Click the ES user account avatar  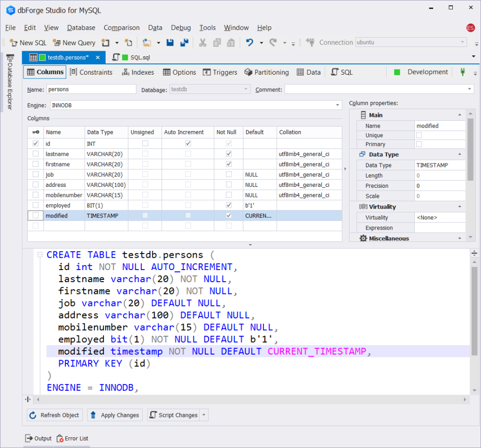[x=471, y=28]
